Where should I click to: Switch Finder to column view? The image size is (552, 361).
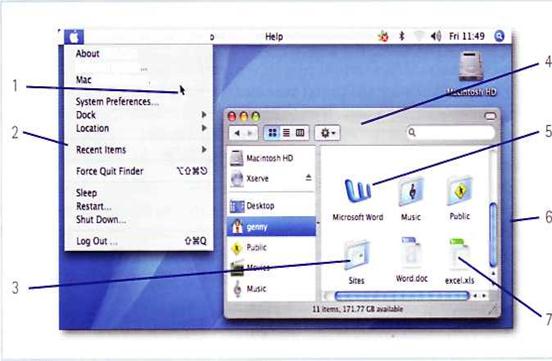(300, 133)
